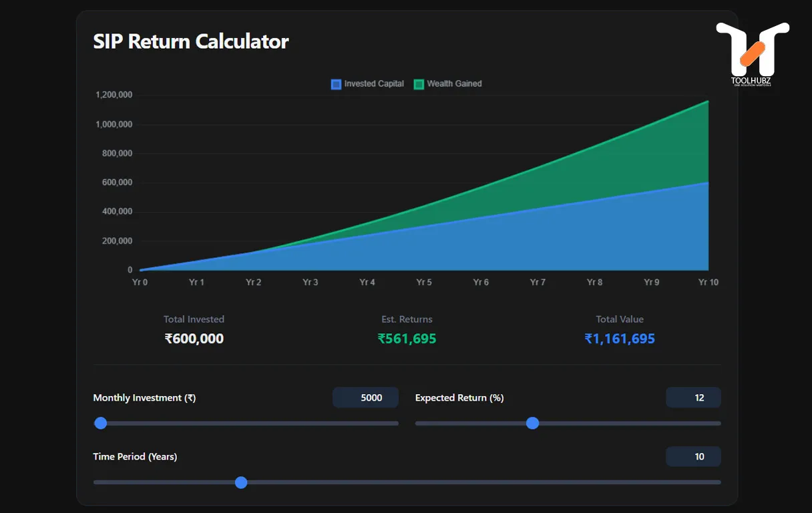Screen dimensions: 812x513
Task: Click the 400,000 y-axis label
Action: 117,212
